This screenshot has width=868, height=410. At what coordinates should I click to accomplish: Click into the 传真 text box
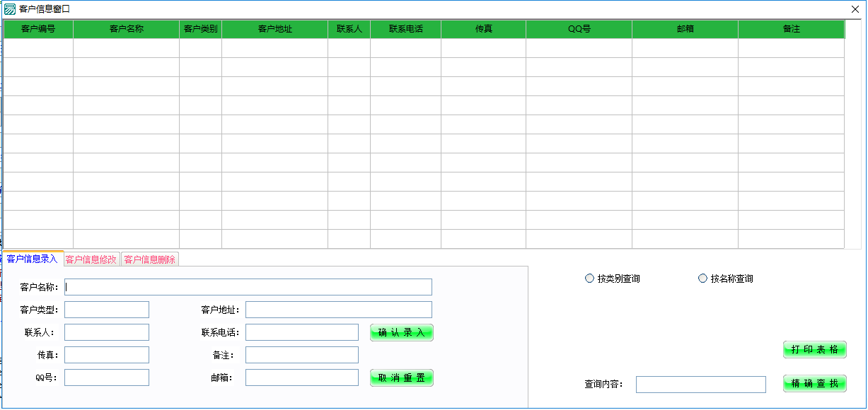pyautogui.click(x=107, y=355)
